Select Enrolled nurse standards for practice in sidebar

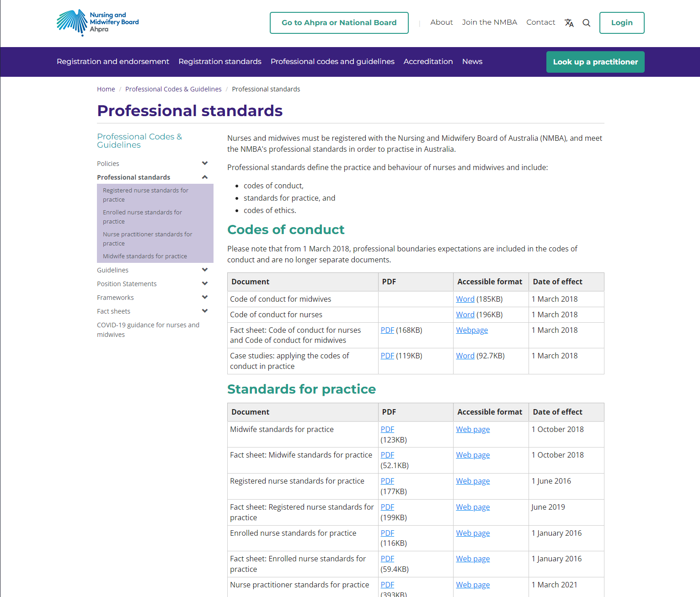click(142, 217)
